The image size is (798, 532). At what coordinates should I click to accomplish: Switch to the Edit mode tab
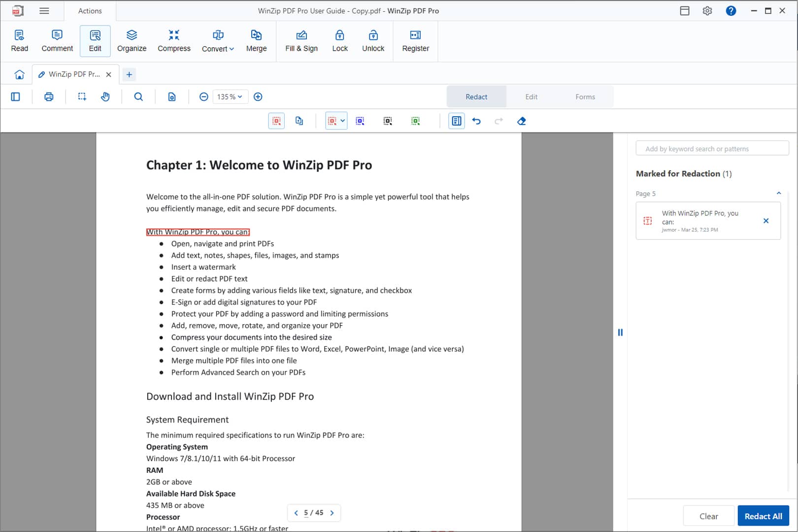(531, 97)
